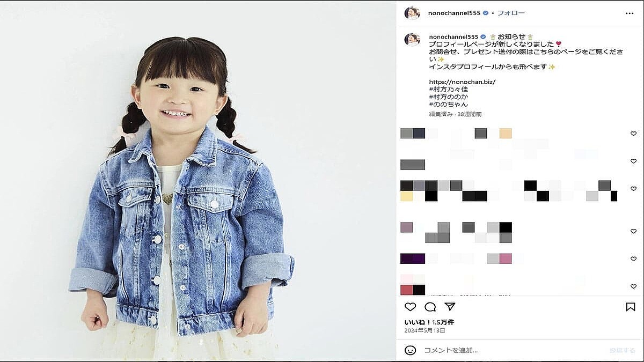This screenshot has height=362, width=644.
Task: Open the three-dot more options menu
Action: [x=630, y=13]
